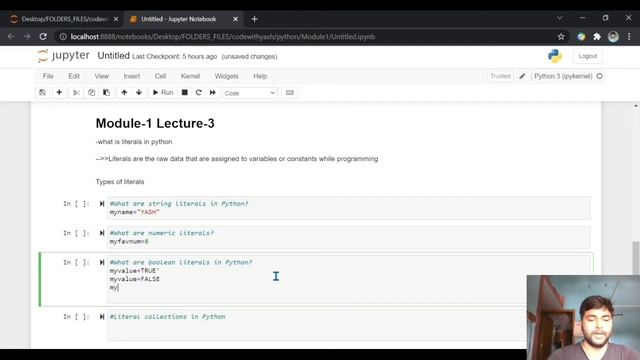Click the Python 3 (ipykernel) kernel name

(563, 76)
